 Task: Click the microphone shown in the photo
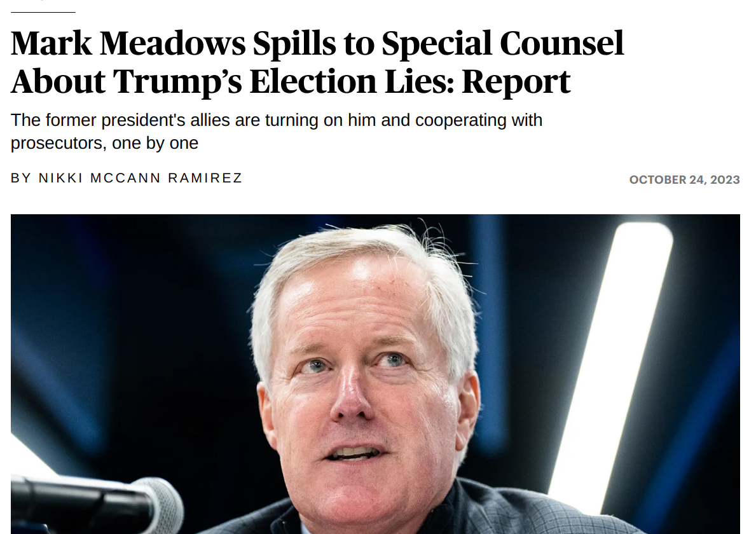[x=97, y=503]
